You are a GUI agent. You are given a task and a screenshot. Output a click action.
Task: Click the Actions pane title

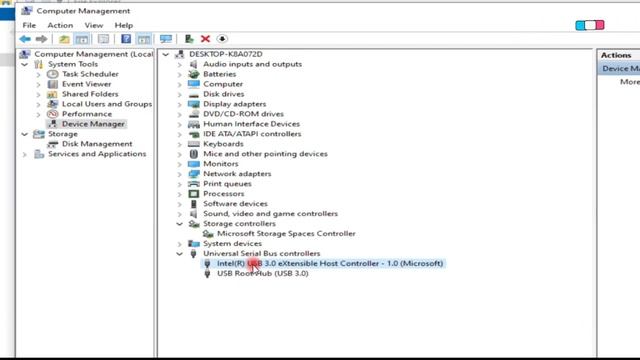[x=616, y=55]
